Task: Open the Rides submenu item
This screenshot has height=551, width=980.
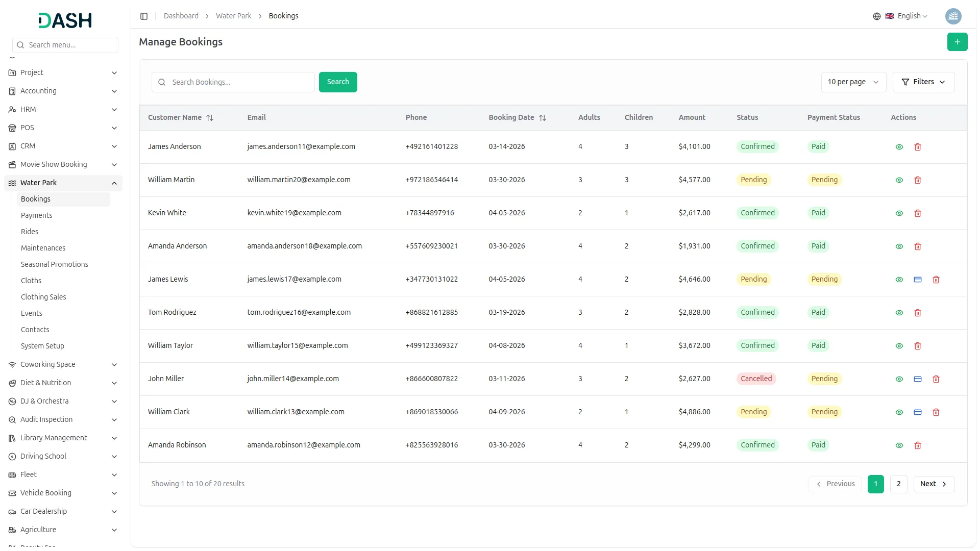Action: [30, 232]
